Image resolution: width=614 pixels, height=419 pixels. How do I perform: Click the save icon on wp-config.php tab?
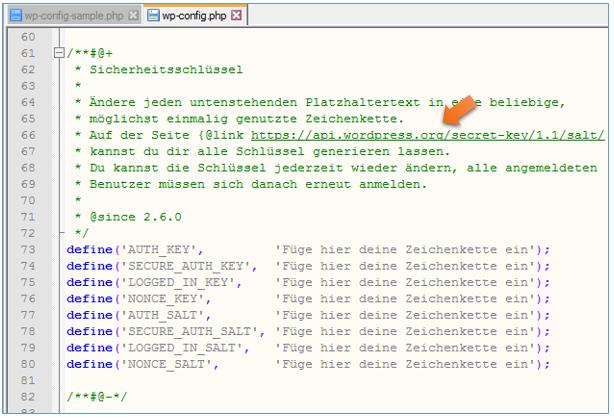click(x=153, y=16)
